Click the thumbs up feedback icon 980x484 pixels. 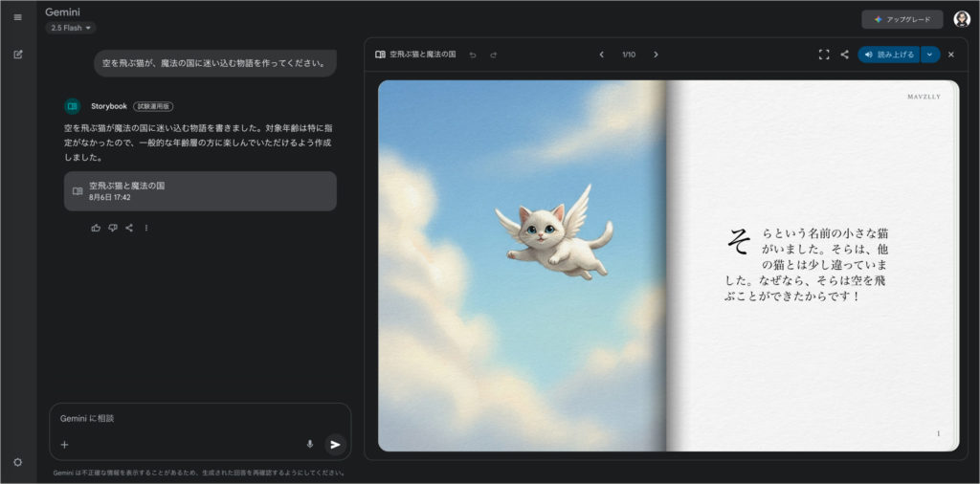[96, 228]
